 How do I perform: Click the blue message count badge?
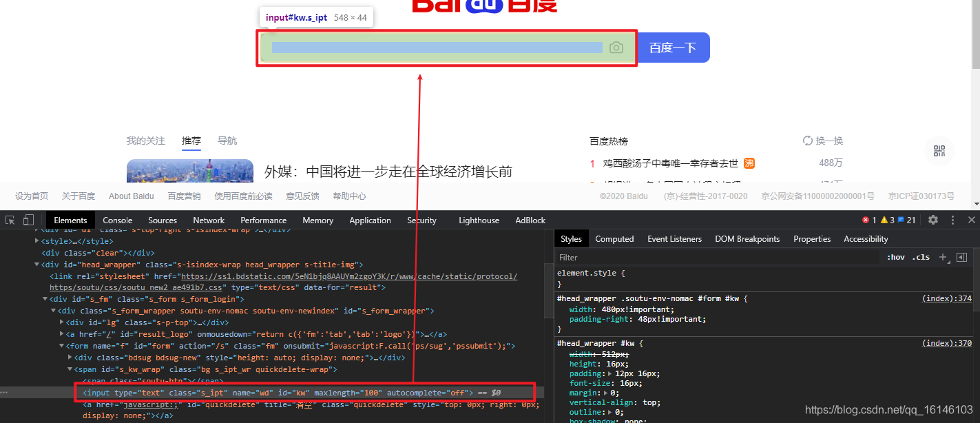(x=906, y=220)
